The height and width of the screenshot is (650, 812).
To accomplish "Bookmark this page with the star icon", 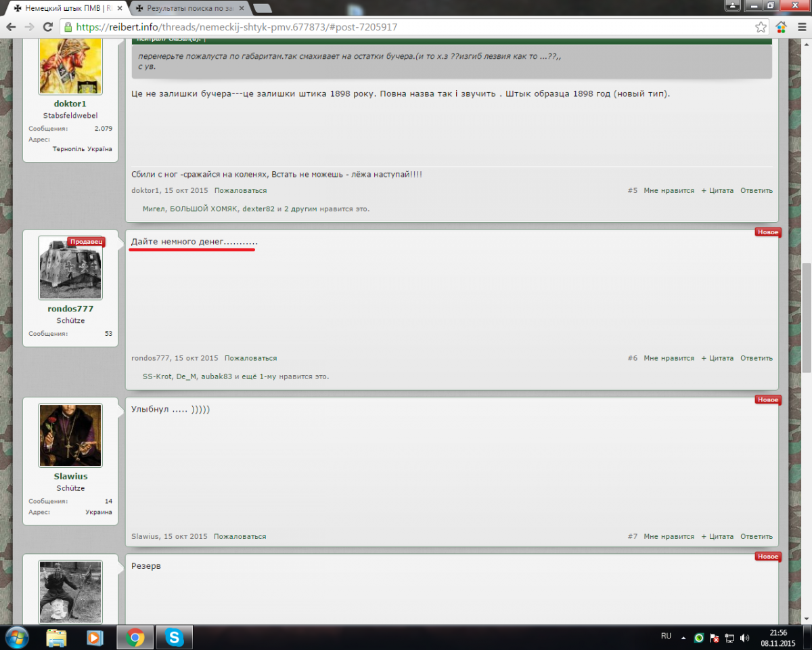I will pos(761,27).
